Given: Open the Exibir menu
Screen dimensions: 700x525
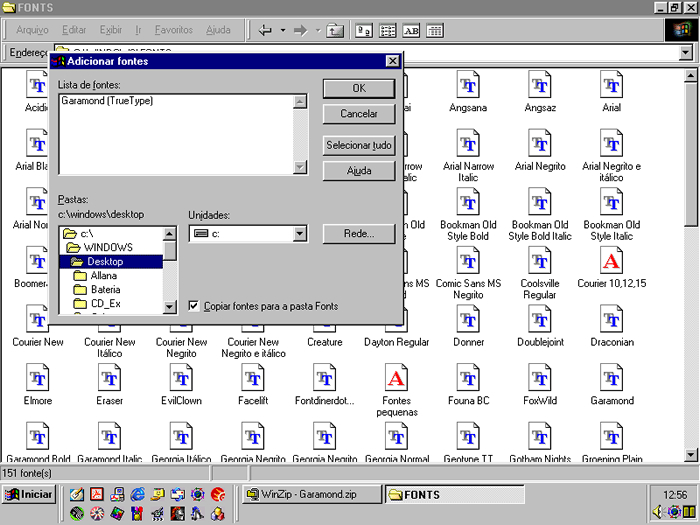Looking at the screenshot, I should point(111,30).
